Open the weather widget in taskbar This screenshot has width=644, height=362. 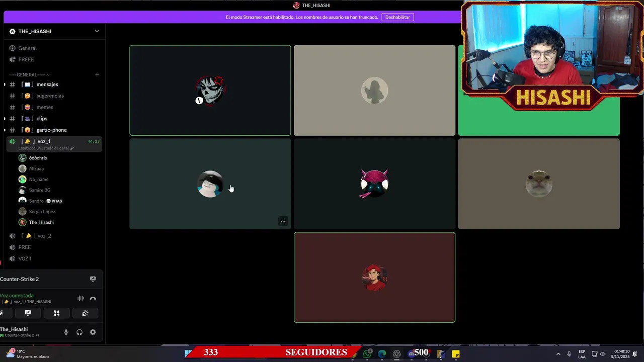click(28, 353)
